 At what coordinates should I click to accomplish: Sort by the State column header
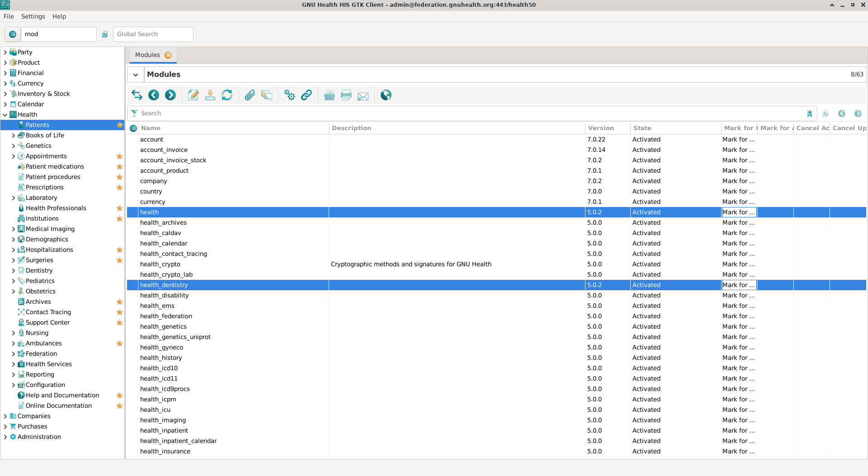[675, 128]
